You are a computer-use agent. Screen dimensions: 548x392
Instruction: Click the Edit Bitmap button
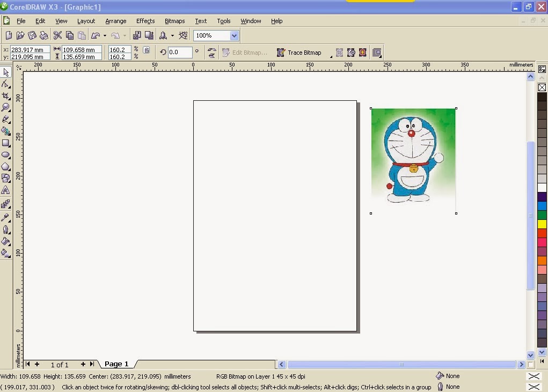point(245,53)
